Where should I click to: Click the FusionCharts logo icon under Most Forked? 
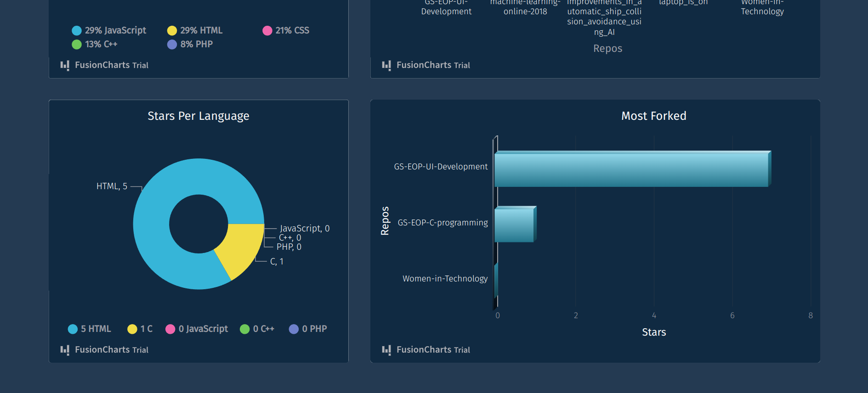point(386,350)
